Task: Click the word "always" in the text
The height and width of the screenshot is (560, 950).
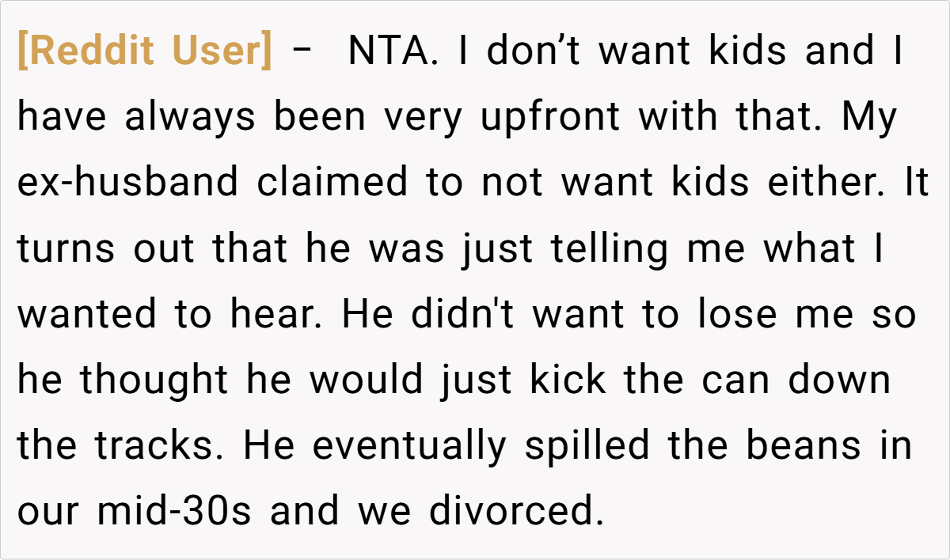Action: (x=190, y=118)
